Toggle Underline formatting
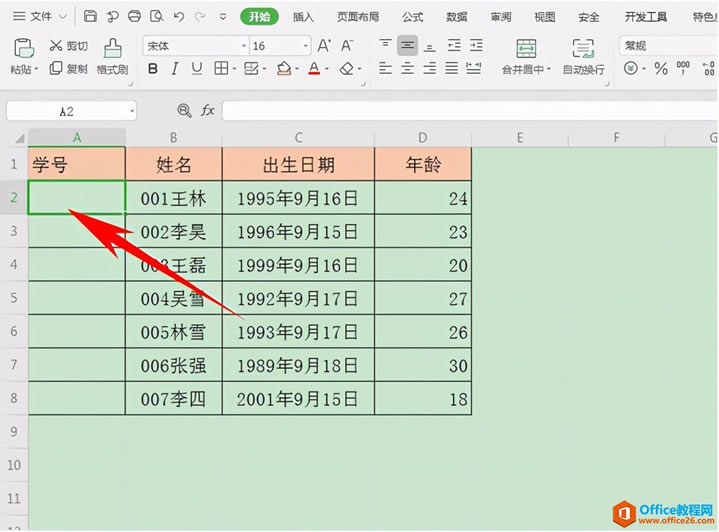The image size is (719, 532). pyautogui.click(x=197, y=69)
